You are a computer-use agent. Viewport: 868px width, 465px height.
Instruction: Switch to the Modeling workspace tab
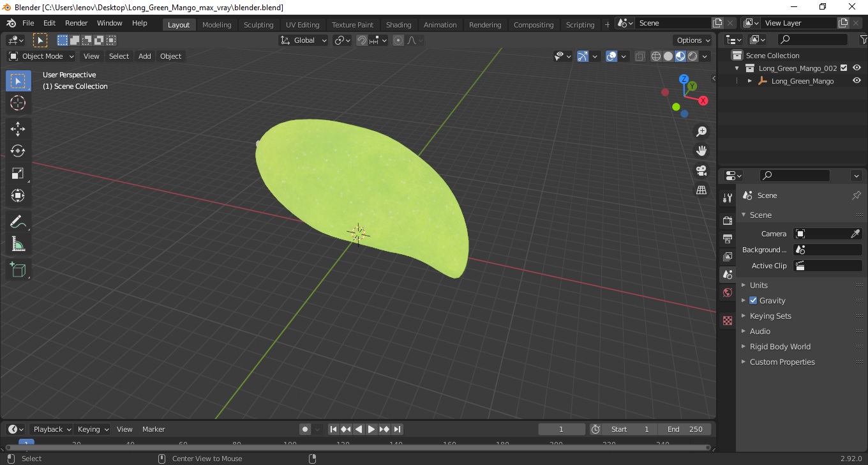[216, 25]
